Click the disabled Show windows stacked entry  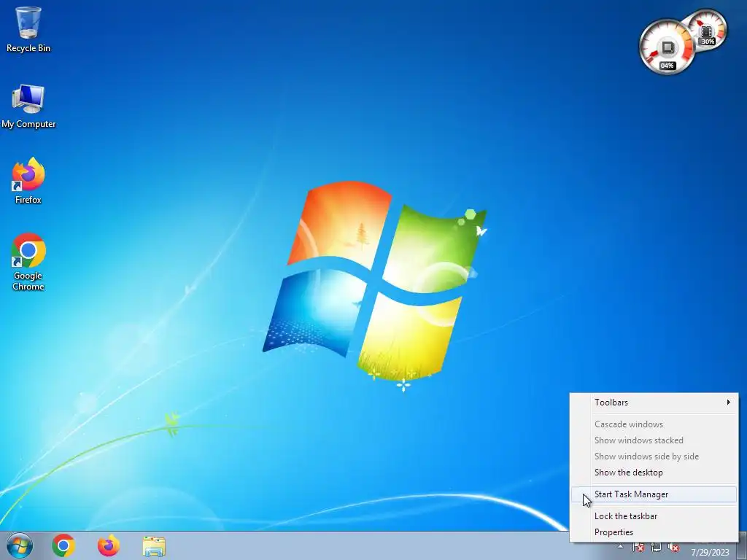click(x=654, y=440)
